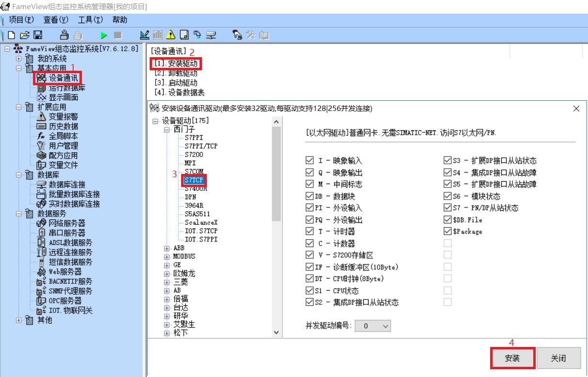Select S7200 driver in list
Image resolution: width=588 pixels, height=377 pixels.
[194, 155]
